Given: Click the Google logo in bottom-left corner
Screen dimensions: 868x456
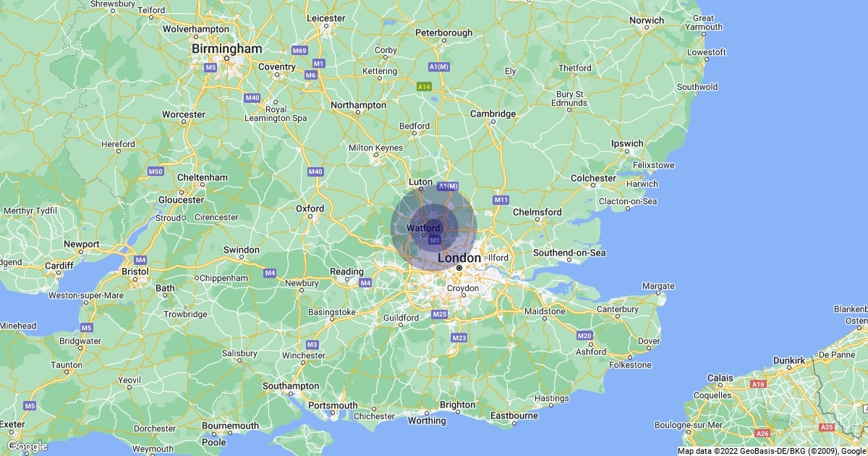Looking at the screenshot, I should (27, 446).
